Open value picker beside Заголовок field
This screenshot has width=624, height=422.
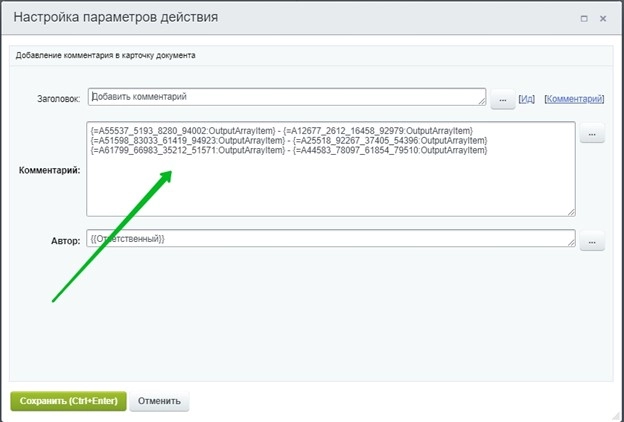coord(502,98)
